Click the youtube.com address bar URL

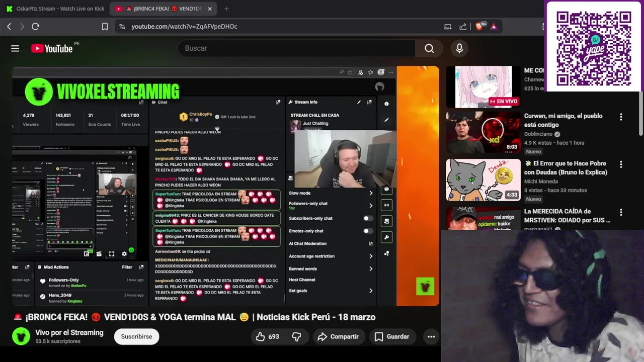coord(184,27)
